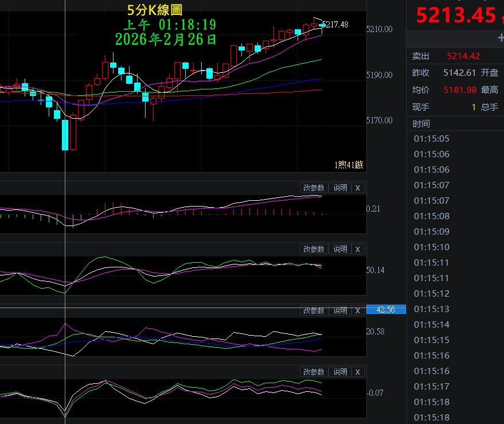Image resolution: width=504 pixels, height=424 pixels.
Task: Show 说明 for the third indicator panel
Action: tap(340, 310)
